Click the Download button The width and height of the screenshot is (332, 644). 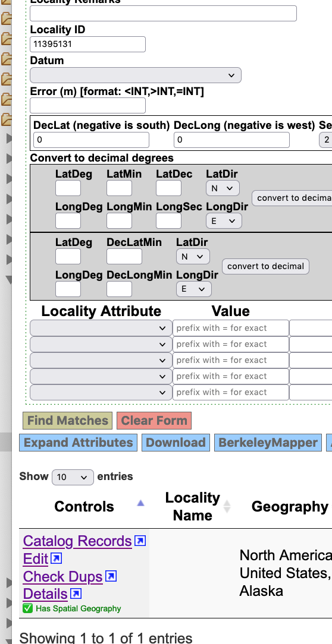tap(176, 443)
